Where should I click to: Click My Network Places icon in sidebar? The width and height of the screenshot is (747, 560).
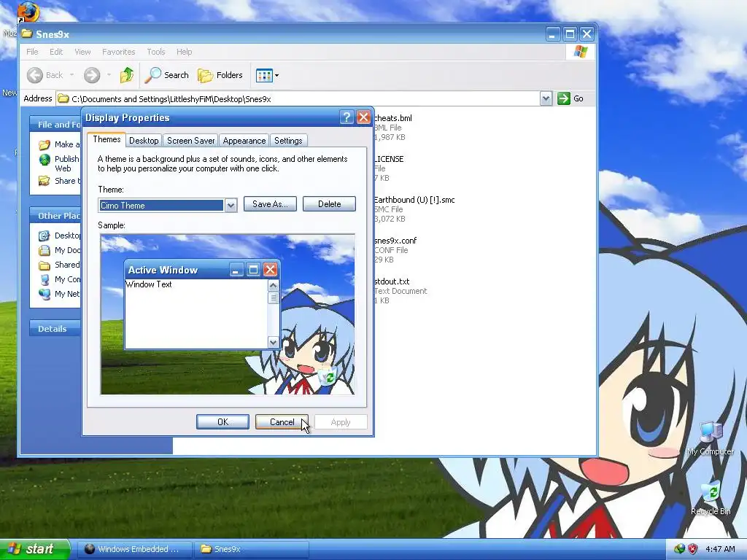pos(44,295)
